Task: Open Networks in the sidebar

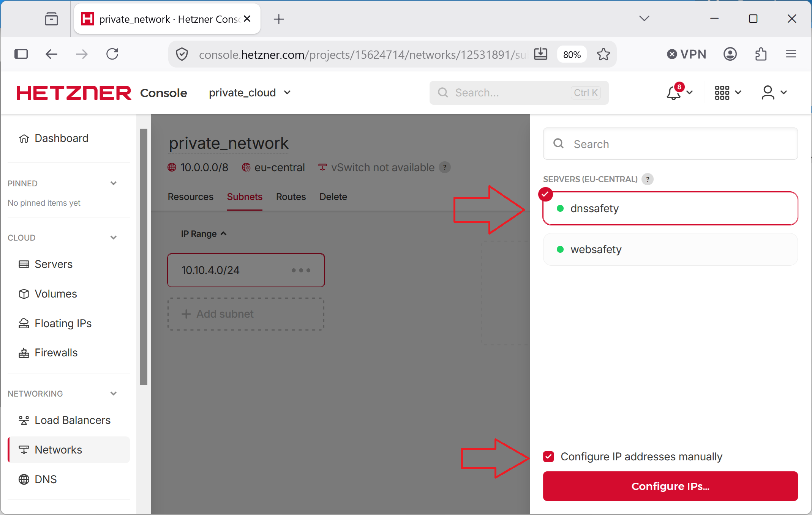Action: (68, 450)
